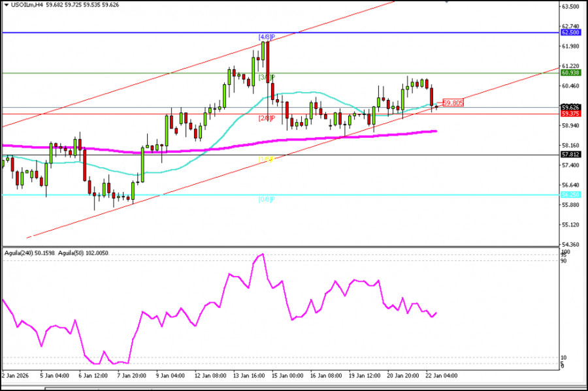The width and height of the screenshot is (588, 391).
Task: Click the 12 Jan 08:00 time label
Action: pyautogui.click(x=210, y=375)
